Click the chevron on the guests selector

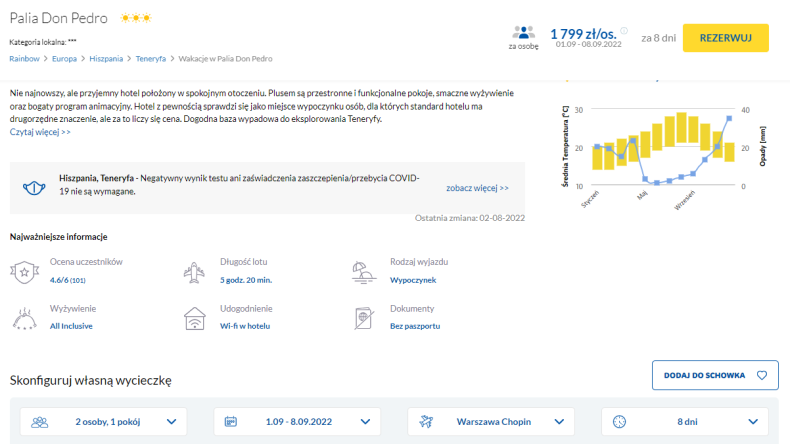(x=171, y=422)
